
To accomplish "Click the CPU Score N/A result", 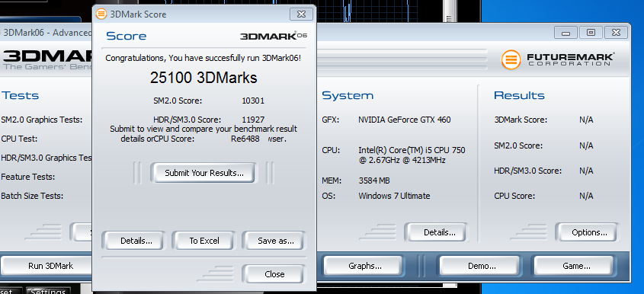I will 586,196.
